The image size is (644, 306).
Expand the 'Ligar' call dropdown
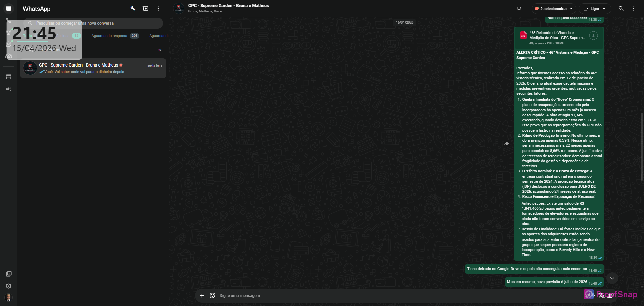coord(595,9)
